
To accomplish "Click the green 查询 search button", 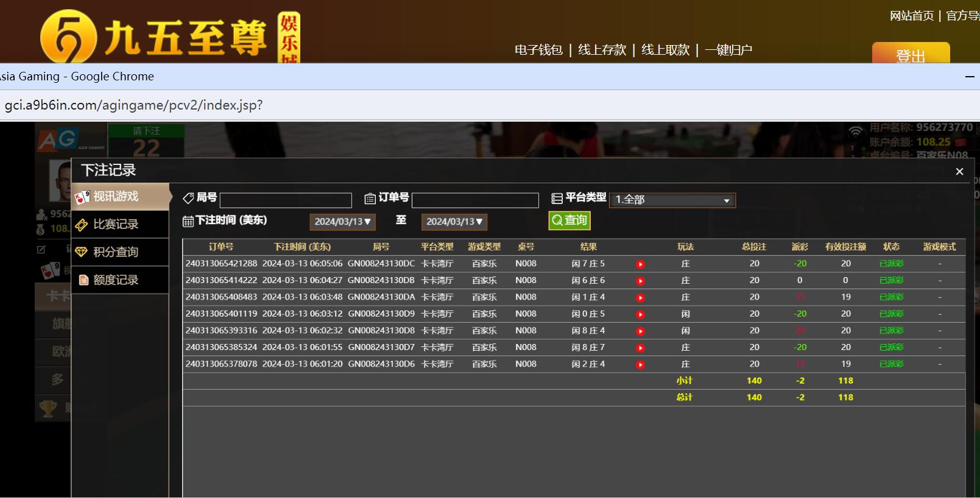I will tap(569, 220).
